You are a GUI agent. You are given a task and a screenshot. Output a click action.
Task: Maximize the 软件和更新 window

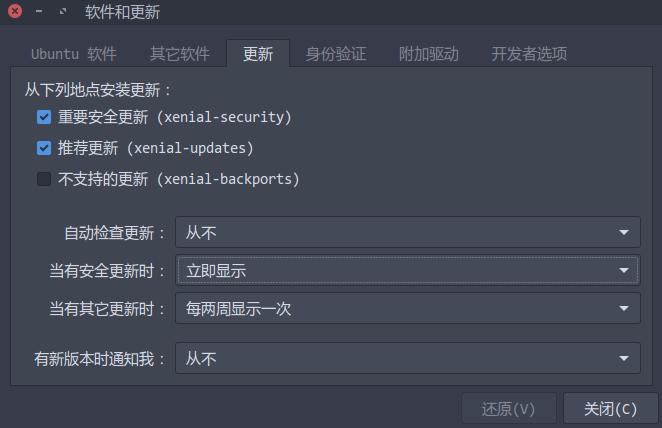(x=63, y=11)
